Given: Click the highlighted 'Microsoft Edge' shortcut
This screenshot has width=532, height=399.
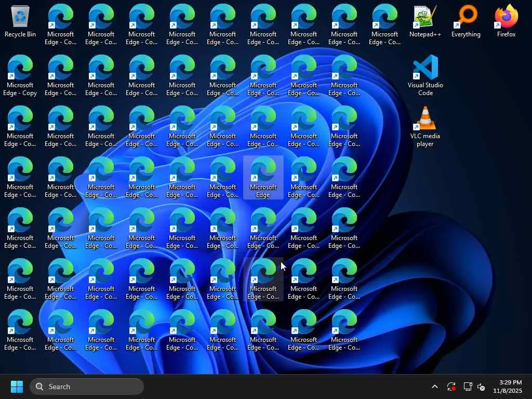Looking at the screenshot, I should (x=263, y=178).
